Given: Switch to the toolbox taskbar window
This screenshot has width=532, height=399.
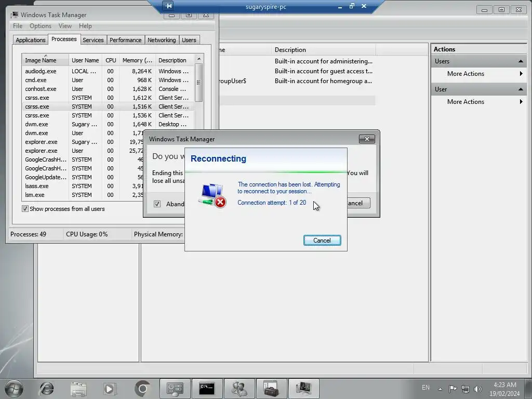Looking at the screenshot, I should tap(271, 389).
